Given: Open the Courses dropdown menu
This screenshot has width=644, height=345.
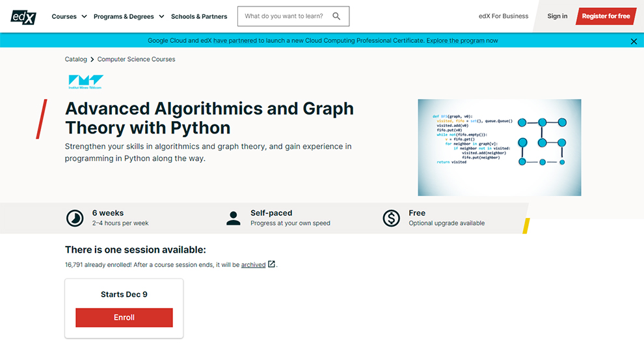Looking at the screenshot, I should (69, 16).
